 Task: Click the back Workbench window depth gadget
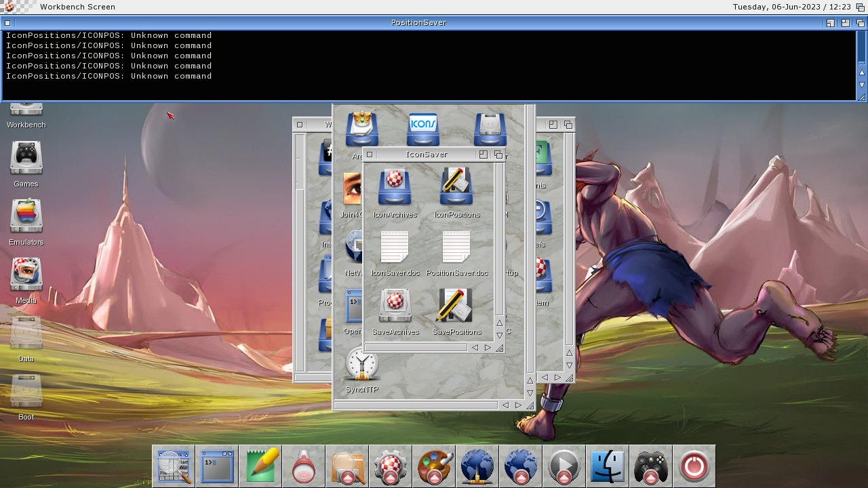568,125
